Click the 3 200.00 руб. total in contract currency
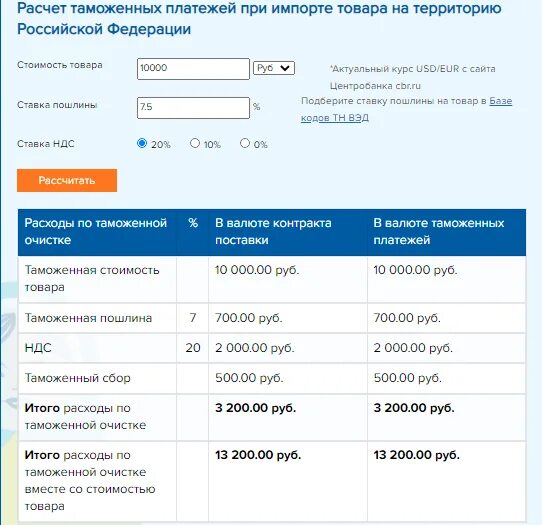The image size is (542, 525). pyautogui.click(x=255, y=408)
